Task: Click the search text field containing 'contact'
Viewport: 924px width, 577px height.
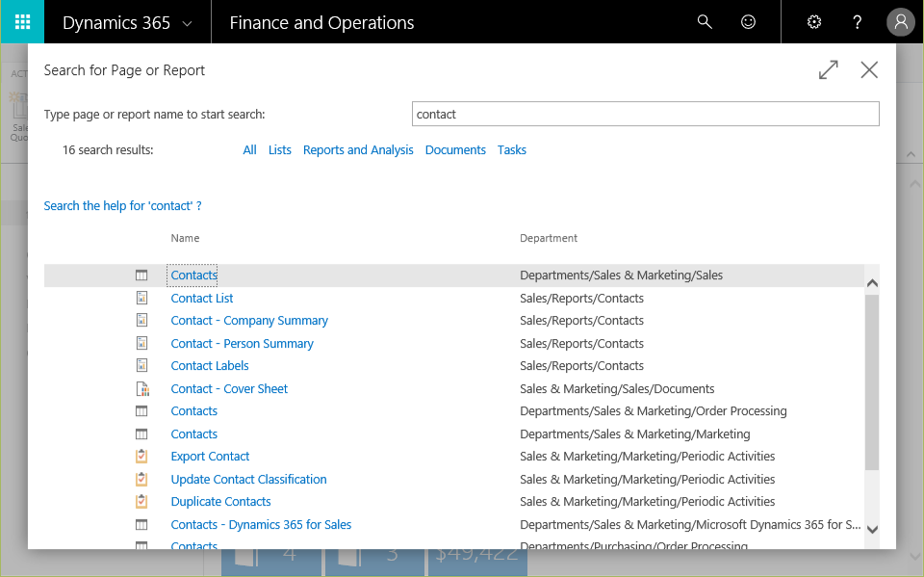Action: (x=645, y=114)
